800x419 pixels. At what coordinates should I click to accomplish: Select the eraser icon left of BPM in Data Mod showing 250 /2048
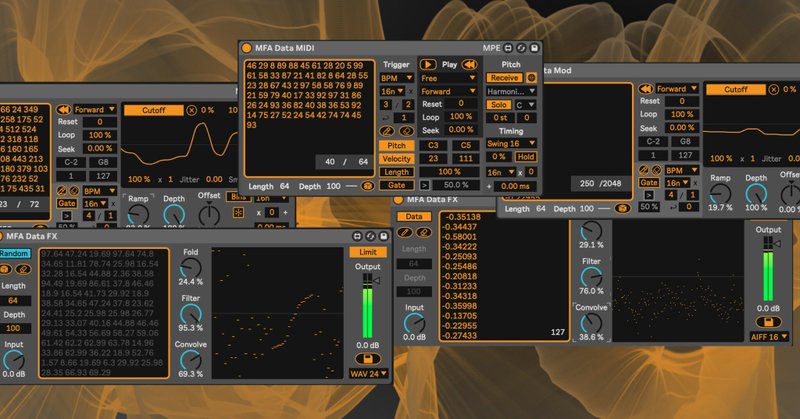point(656,169)
